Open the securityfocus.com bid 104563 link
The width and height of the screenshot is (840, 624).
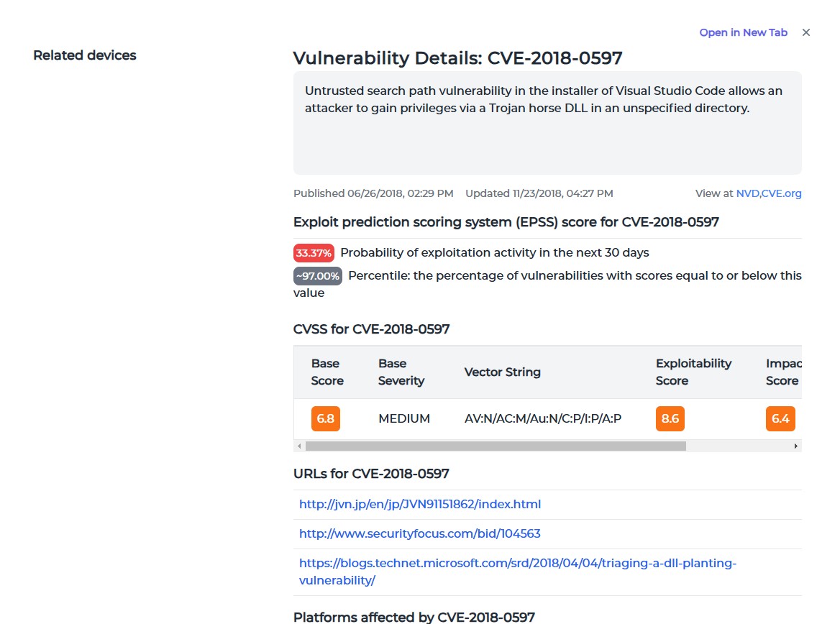(x=420, y=533)
